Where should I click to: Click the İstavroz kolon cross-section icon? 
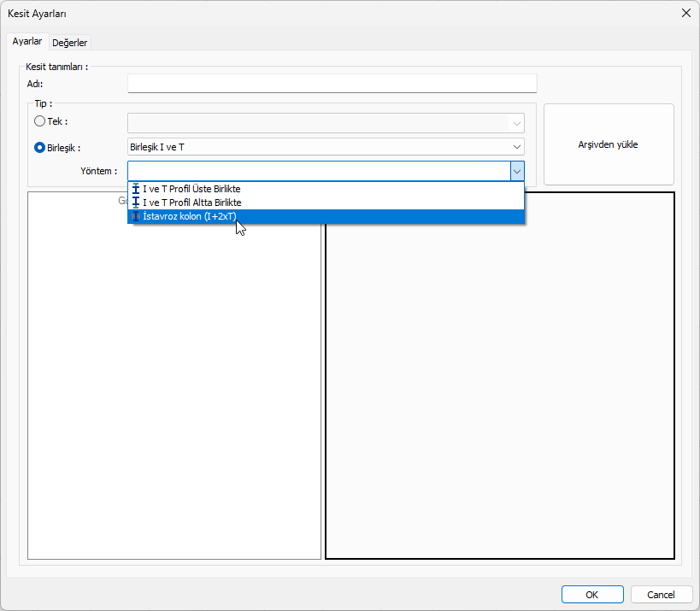[x=136, y=216]
